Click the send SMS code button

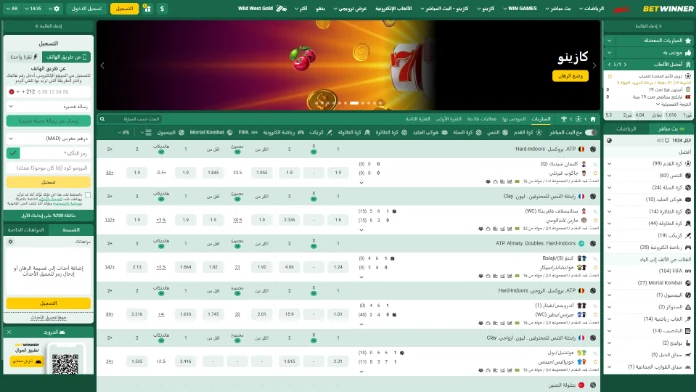coord(48,121)
